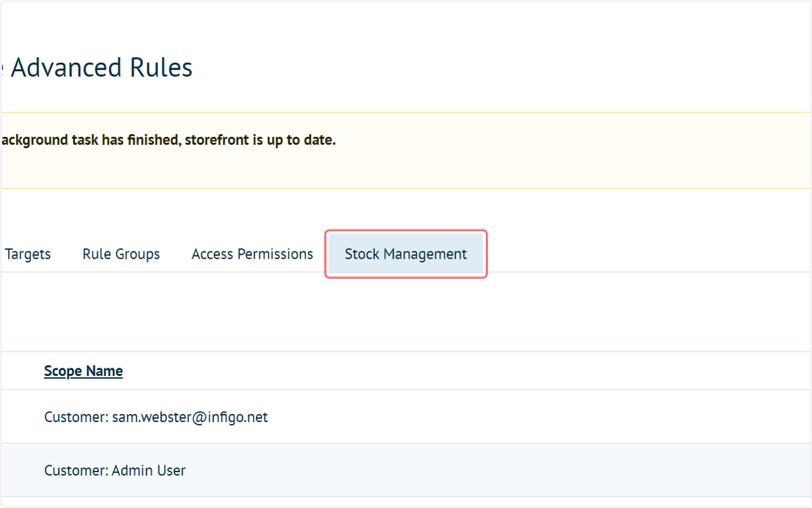Viewport: 812px width, 508px height.
Task: Select the Customer: sam.webster@infigo.net row
Action: 406,417
